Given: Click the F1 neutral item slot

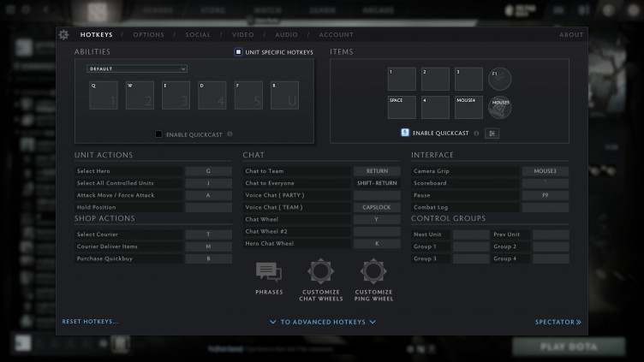Looking at the screenshot, I should (x=498, y=79).
